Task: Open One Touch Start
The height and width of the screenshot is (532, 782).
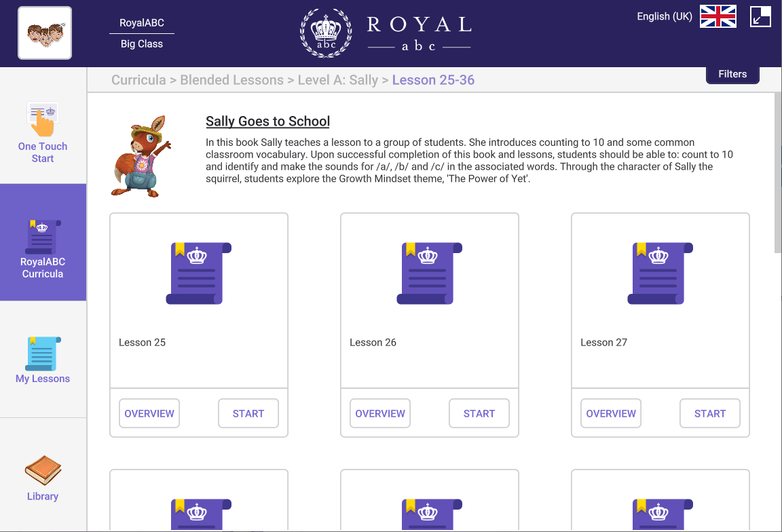Action: click(43, 133)
